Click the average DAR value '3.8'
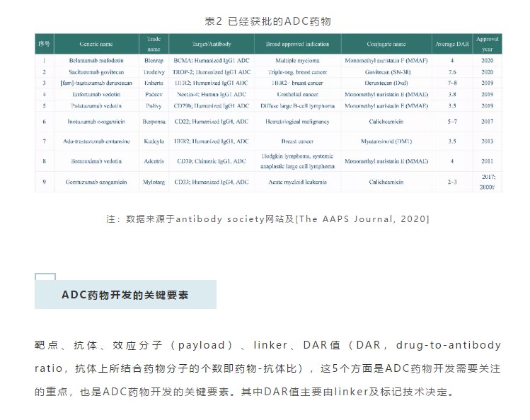The image size is (530, 420). [x=452, y=95]
